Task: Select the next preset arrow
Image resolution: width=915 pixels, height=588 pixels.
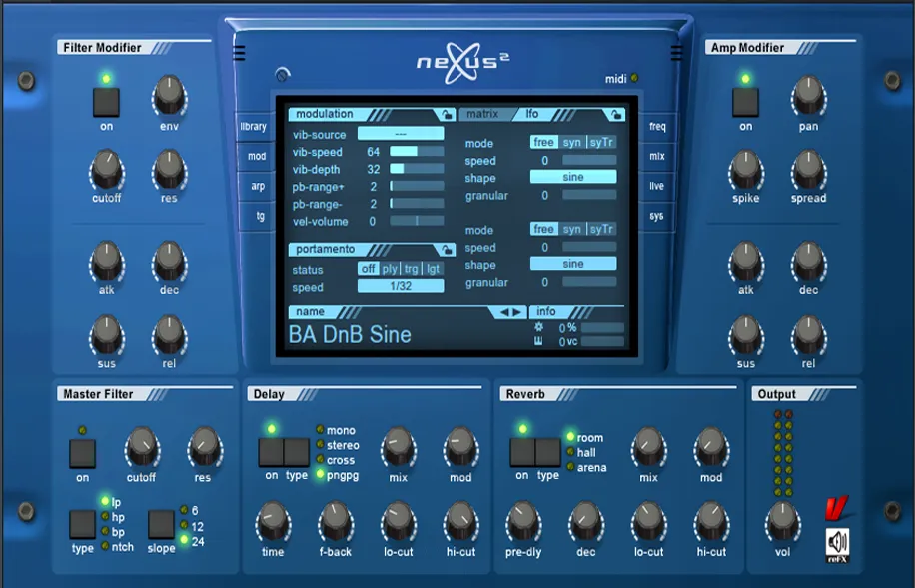Action: [516, 312]
